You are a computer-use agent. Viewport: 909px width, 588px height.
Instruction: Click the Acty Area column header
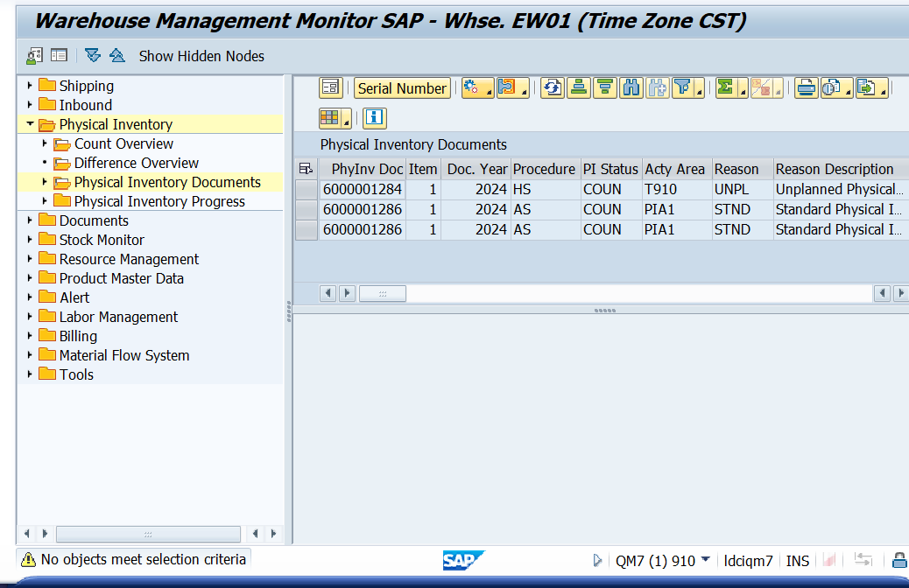pyautogui.click(x=677, y=169)
